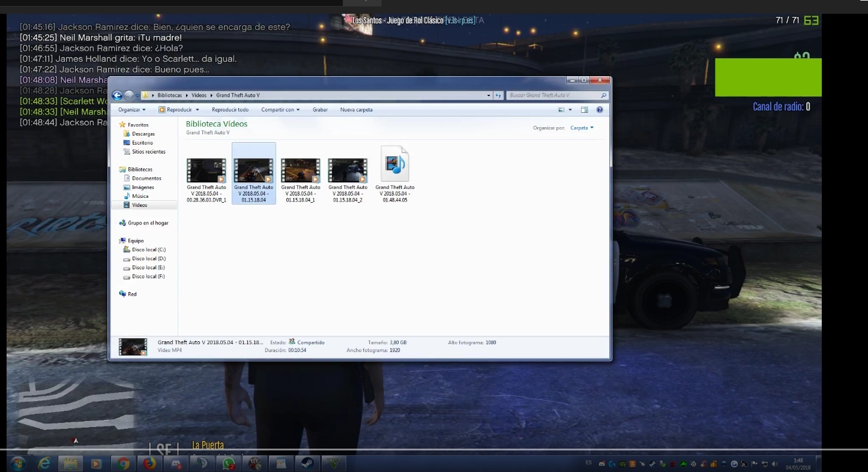Open Google Chrome from the taskbar
Image resolution: width=868 pixels, height=472 pixels.
point(124,464)
